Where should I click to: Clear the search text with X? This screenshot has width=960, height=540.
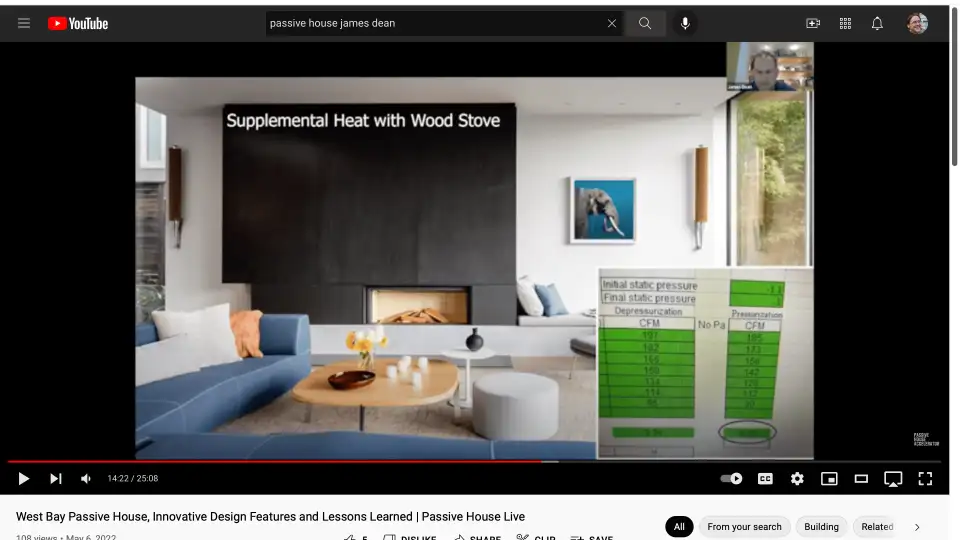612,23
